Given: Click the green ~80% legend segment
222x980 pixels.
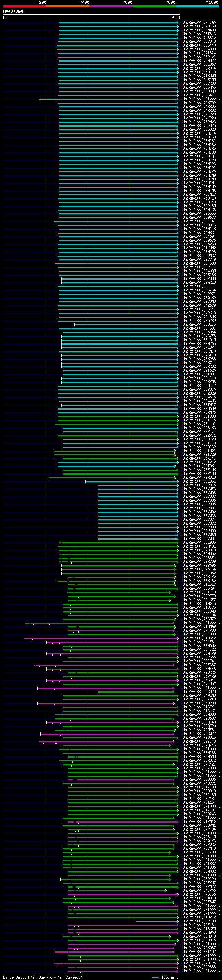Looking at the screenshot, I should click(154, 6).
